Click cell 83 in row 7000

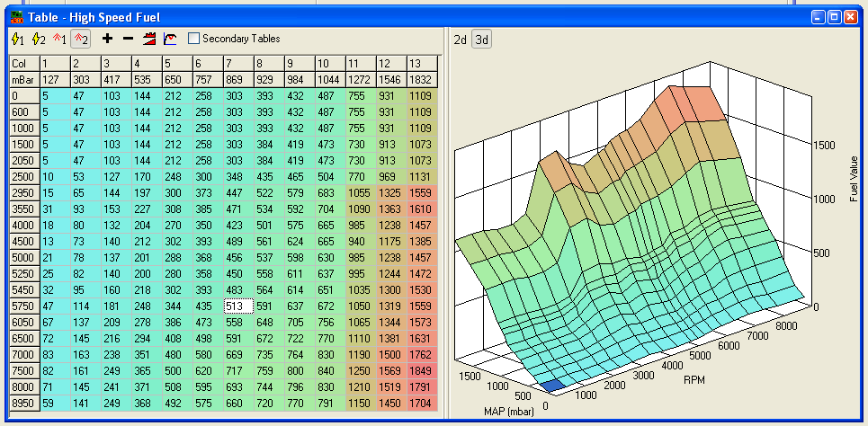coord(56,355)
